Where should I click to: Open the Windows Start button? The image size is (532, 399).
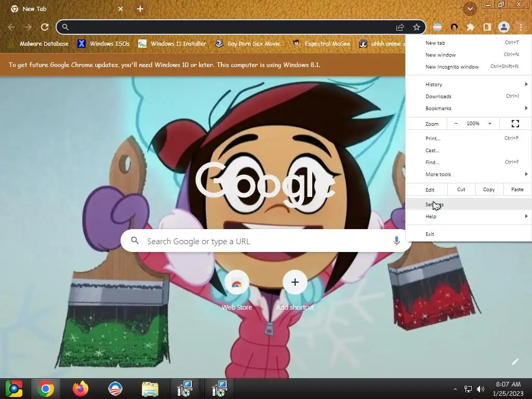(14, 389)
